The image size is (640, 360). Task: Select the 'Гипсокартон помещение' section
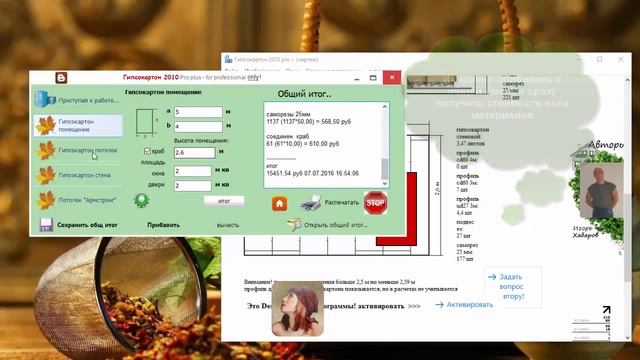pyautogui.click(x=78, y=125)
